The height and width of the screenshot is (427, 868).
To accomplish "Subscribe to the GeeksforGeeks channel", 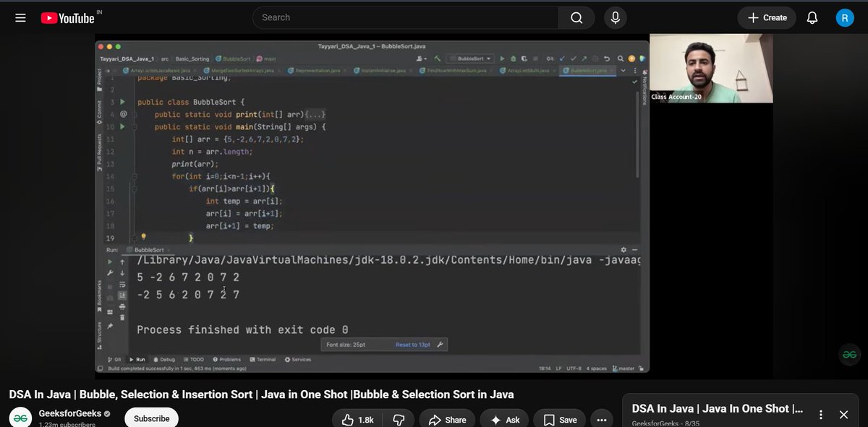I will click(151, 418).
